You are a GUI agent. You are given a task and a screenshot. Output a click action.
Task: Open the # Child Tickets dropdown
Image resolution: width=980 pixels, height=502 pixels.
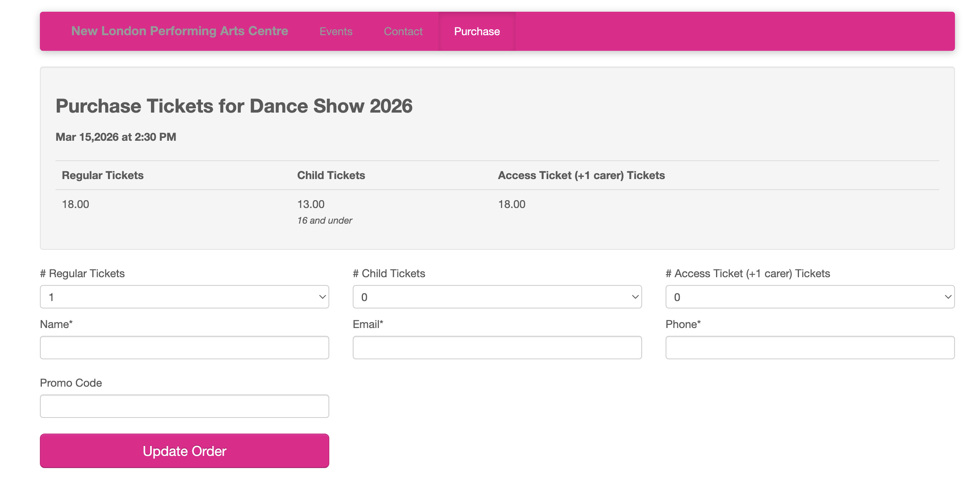pyautogui.click(x=497, y=297)
